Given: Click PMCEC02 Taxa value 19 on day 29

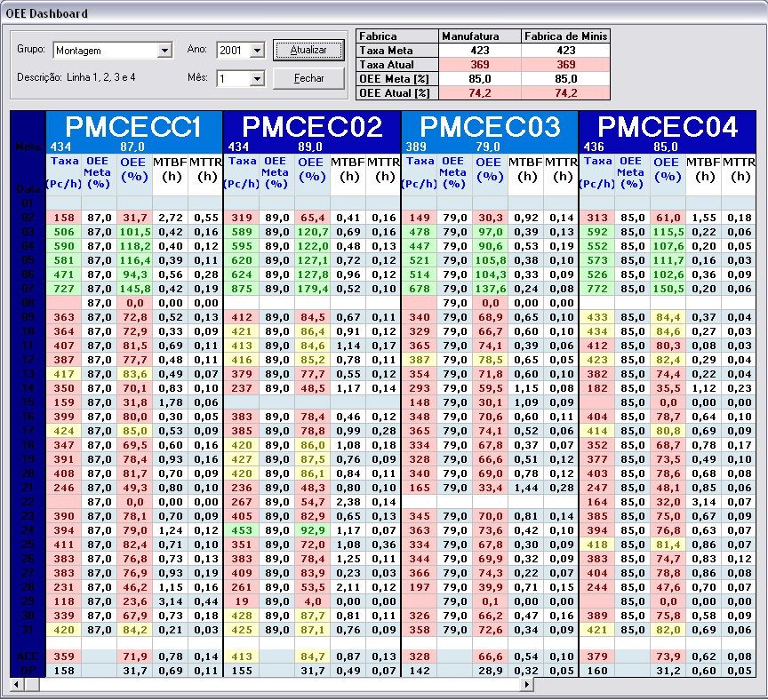Looking at the screenshot, I should point(242,601).
